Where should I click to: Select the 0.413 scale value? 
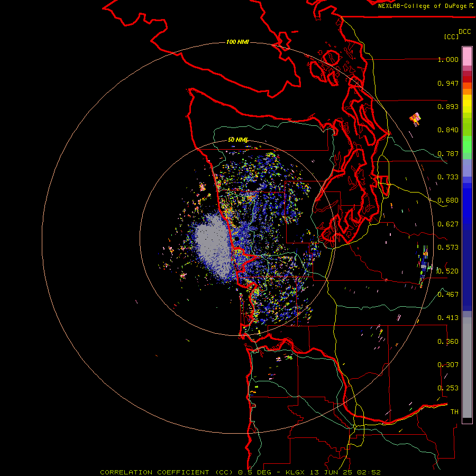[x=448, y=318]
